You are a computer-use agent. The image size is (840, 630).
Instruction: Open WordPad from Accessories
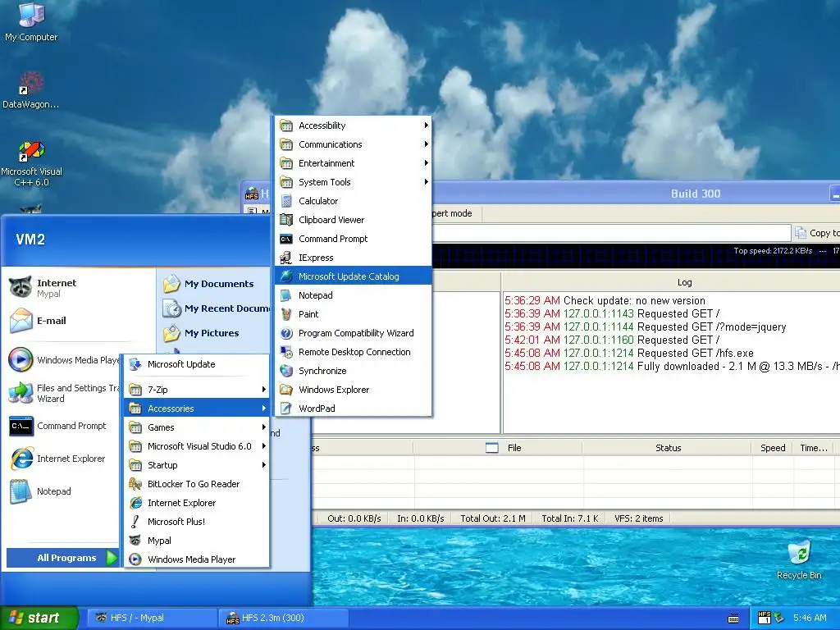pos(354,409)
